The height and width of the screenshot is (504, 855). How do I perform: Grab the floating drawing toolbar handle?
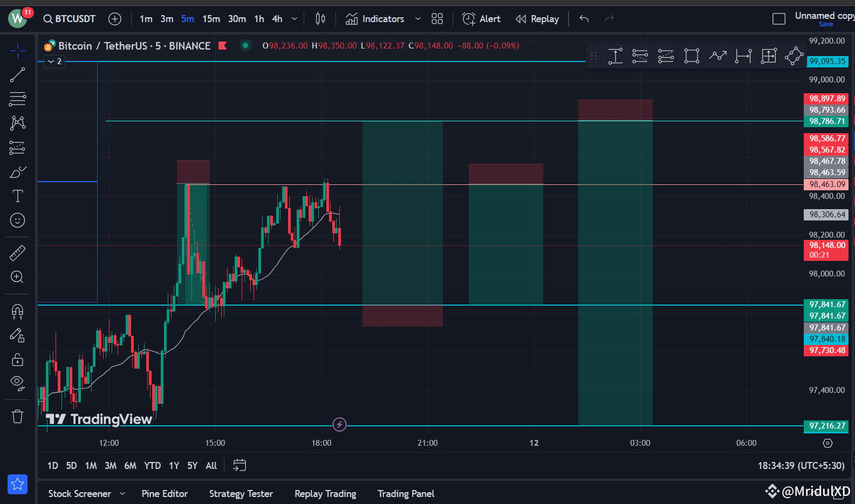point(594,56)
